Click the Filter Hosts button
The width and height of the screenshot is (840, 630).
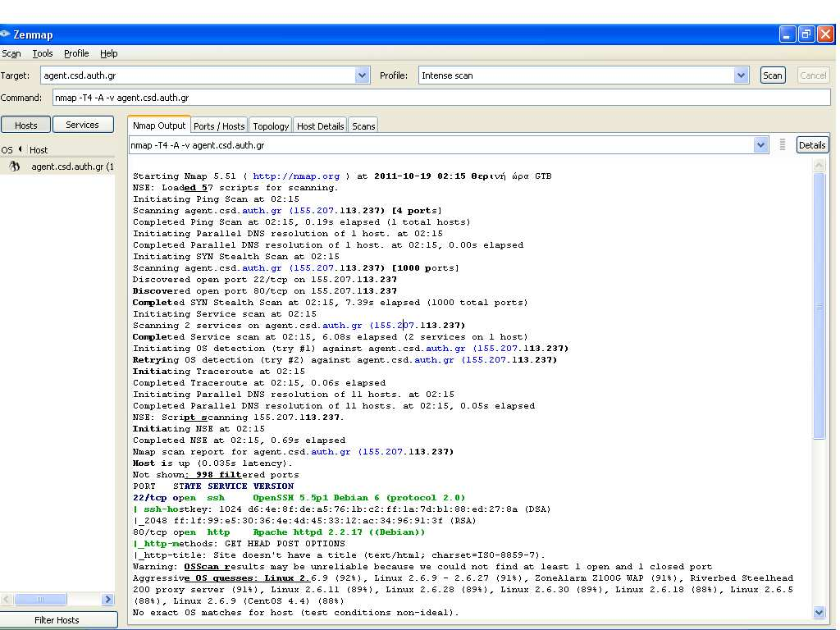click(58, 620)
